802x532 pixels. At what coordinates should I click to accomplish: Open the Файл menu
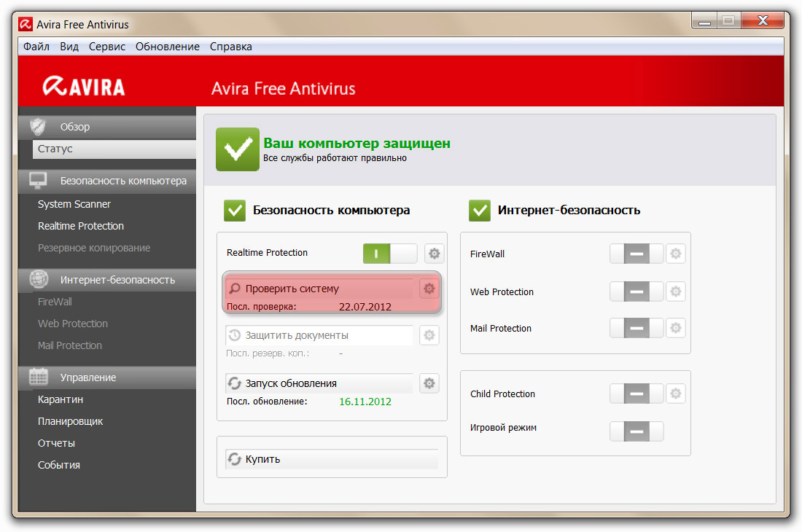[36, 47]
